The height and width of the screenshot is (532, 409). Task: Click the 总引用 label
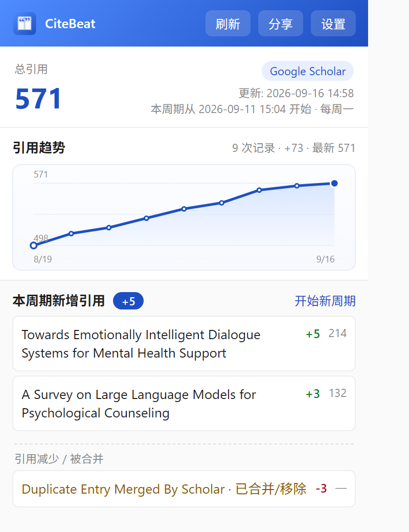click(31, 69)
